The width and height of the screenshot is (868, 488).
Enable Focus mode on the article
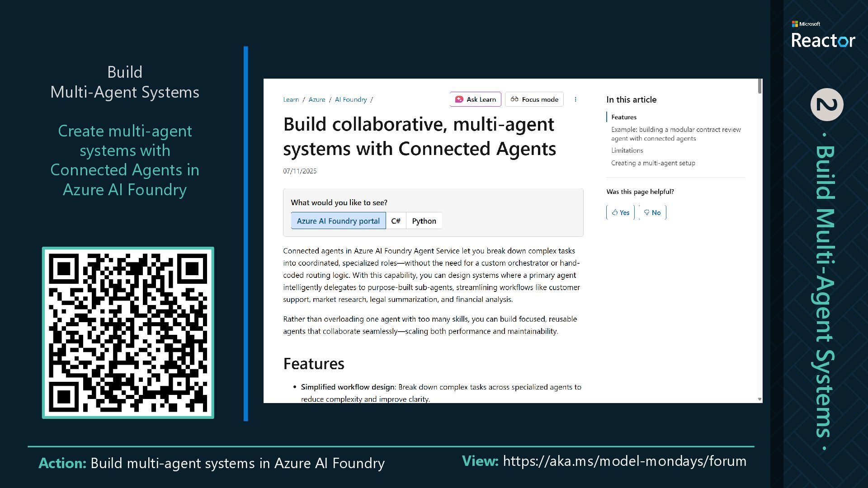point(534,99)
